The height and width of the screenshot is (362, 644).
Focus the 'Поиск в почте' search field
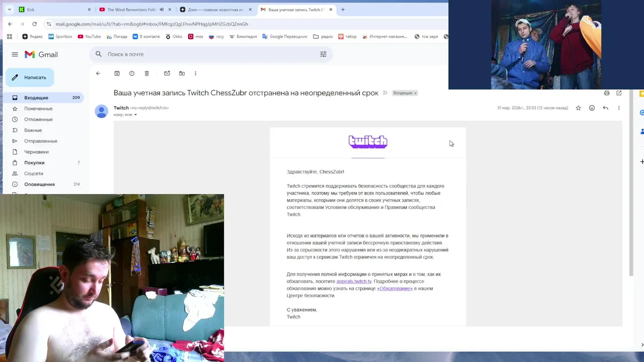[211, 54]
